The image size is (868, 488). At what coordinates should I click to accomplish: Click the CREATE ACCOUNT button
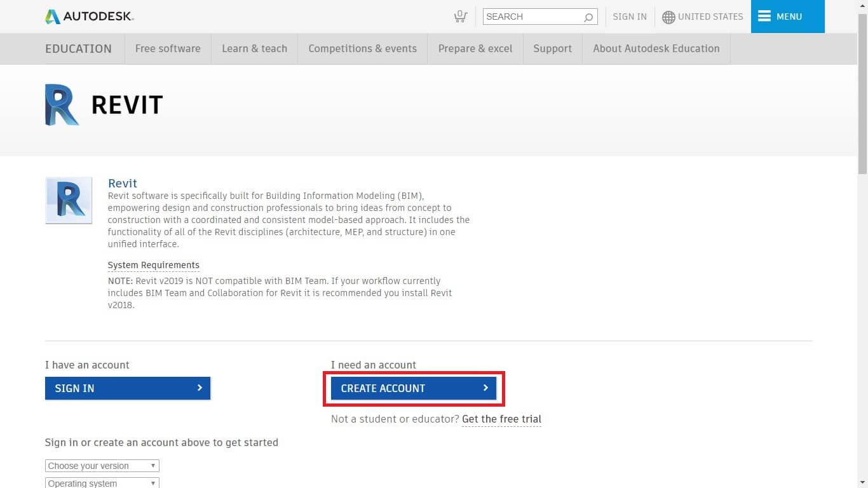coord(414,388)
